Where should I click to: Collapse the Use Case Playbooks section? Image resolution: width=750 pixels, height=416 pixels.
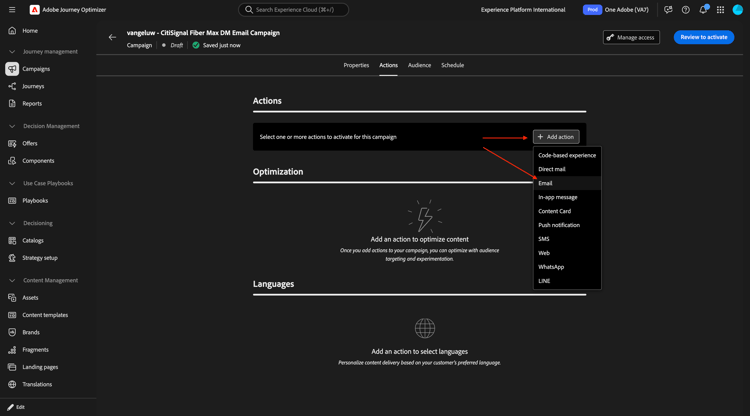12,183
